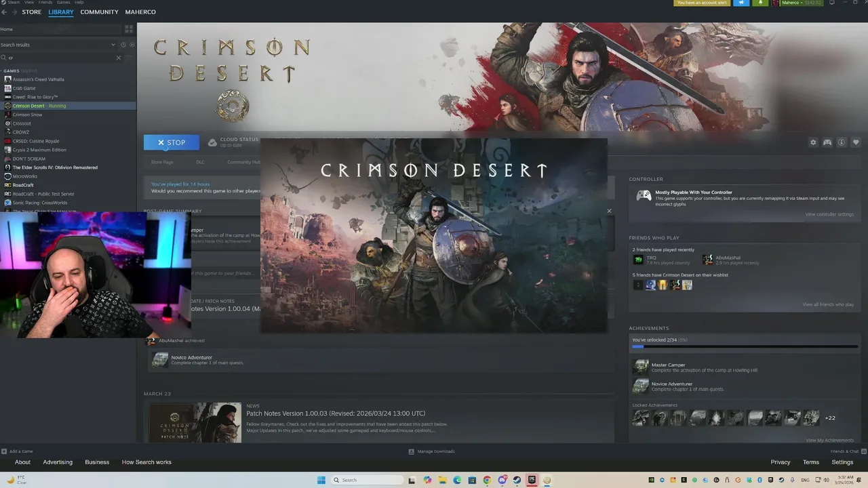
Task: Toggle recent activity clock filter
Action: (123, 45)
